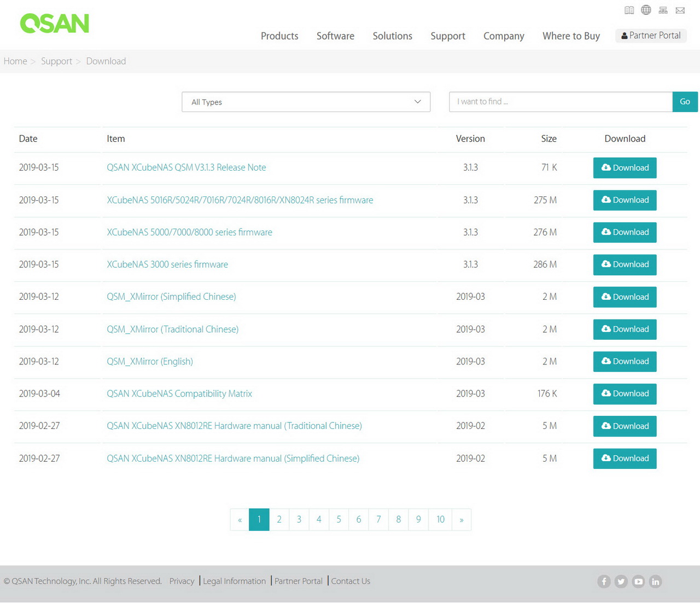
Task: Go to previous page with « arrow
Action: click(x=240, y=520)
